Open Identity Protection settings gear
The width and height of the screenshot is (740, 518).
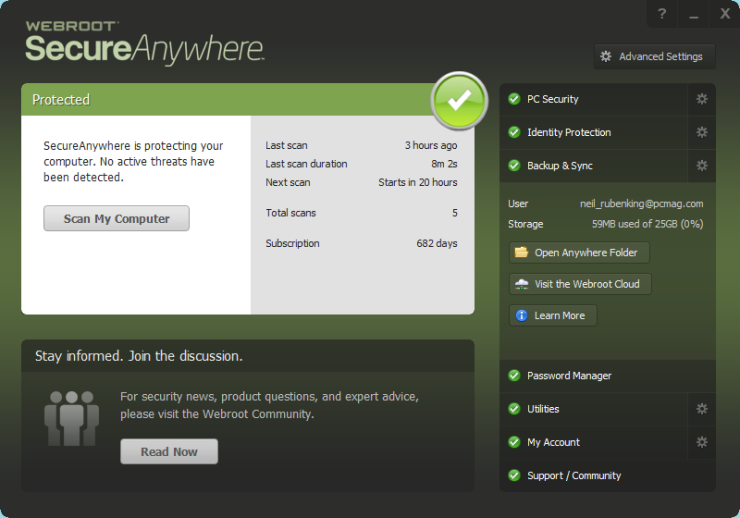(x=701, y=132)
